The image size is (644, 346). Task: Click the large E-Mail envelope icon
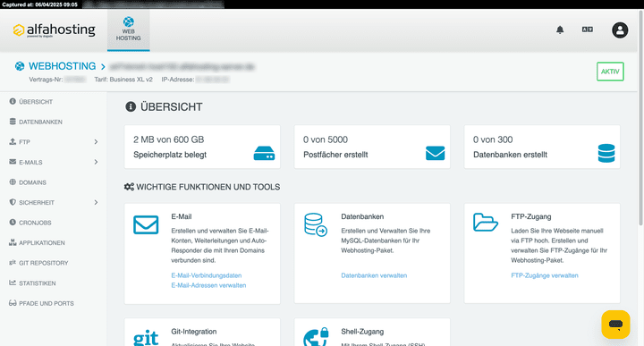click(146, 225)
